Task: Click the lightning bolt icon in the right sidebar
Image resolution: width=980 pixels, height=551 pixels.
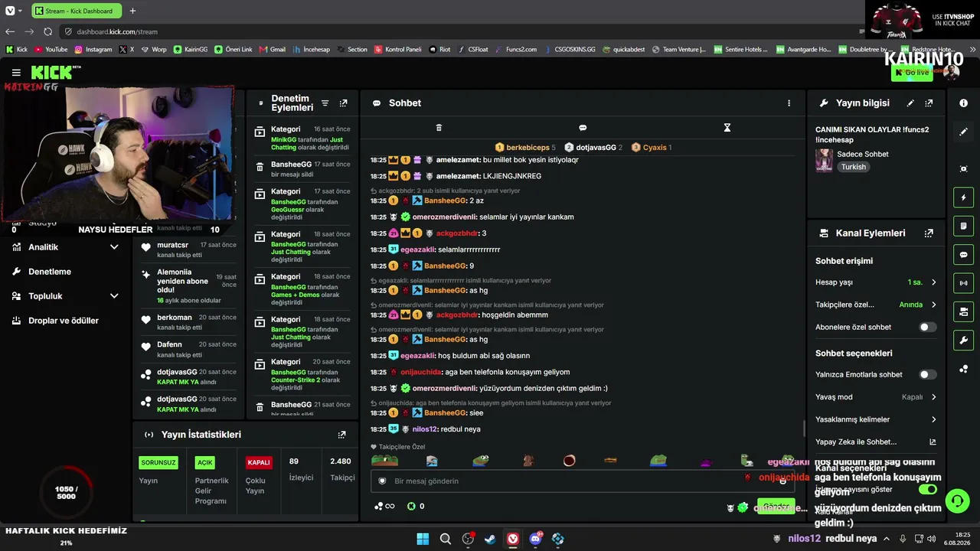Action: 963,197
